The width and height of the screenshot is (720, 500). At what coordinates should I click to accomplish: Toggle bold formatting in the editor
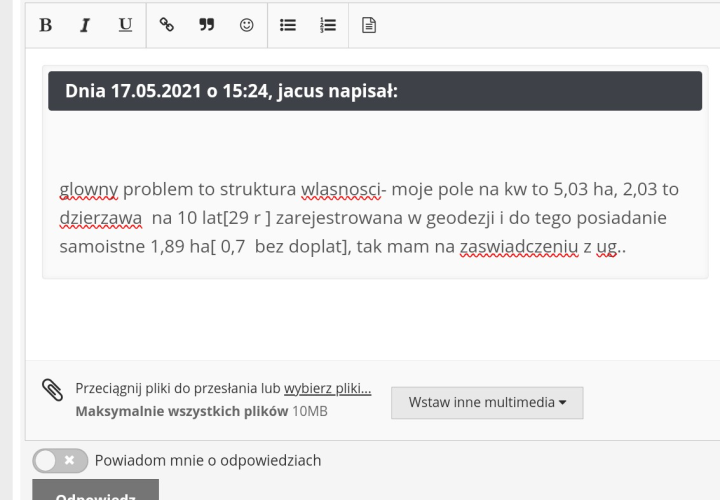click(45, 24)
